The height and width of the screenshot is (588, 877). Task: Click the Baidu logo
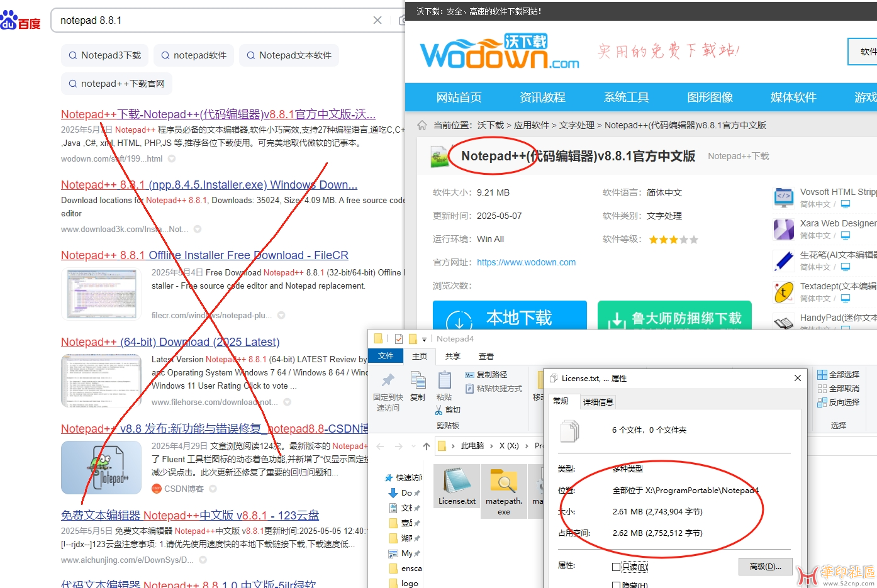(x=20, y=20)
